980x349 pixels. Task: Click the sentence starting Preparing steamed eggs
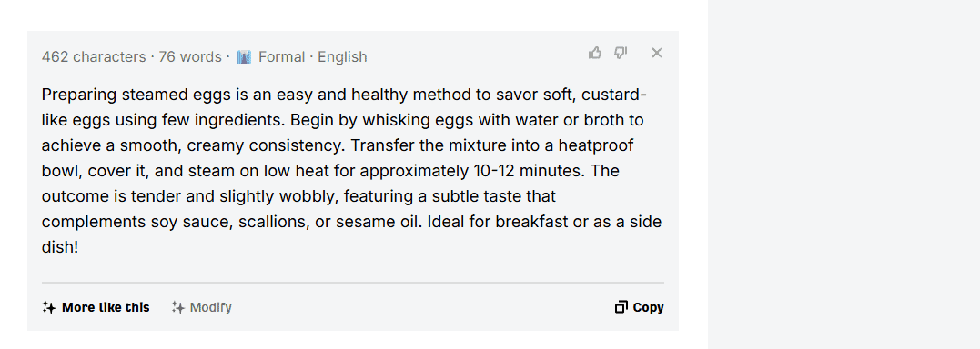pyautogui.click(x=344, y=106)
